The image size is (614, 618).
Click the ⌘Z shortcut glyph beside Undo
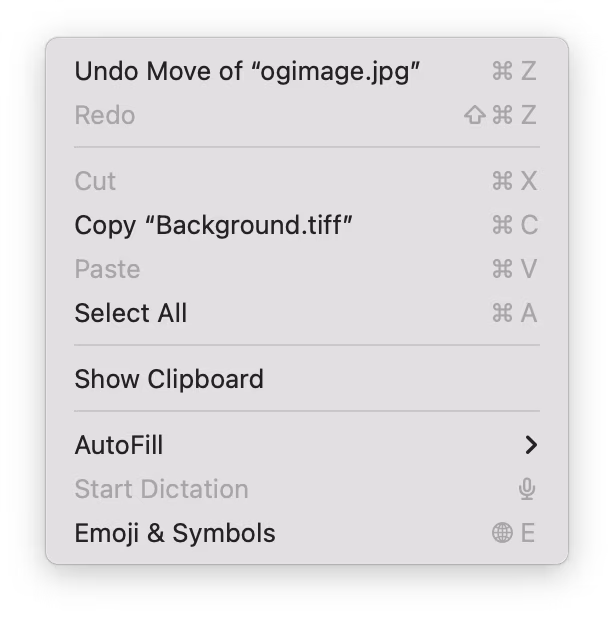point(514,71)
